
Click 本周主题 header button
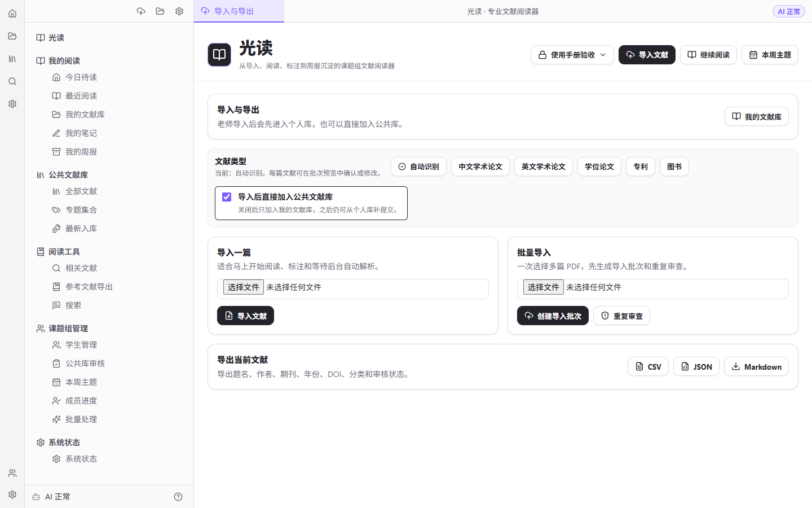[770, 55]
